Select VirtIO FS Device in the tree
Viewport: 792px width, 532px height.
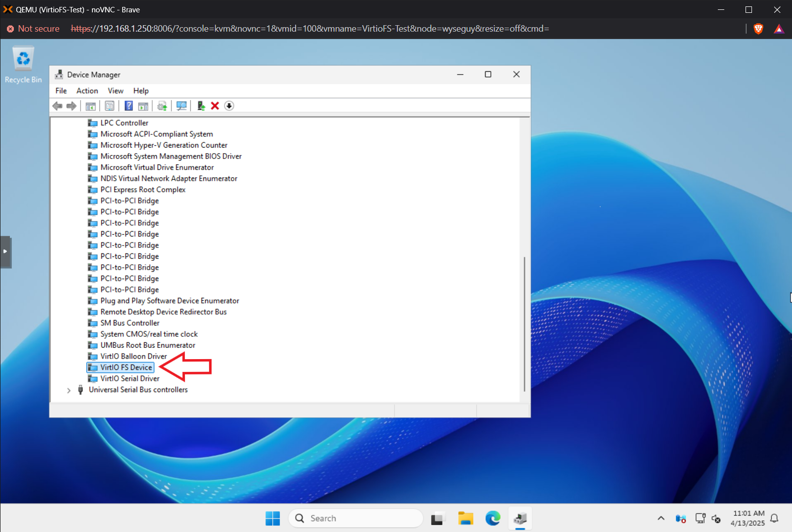click(x=126, y=368)
